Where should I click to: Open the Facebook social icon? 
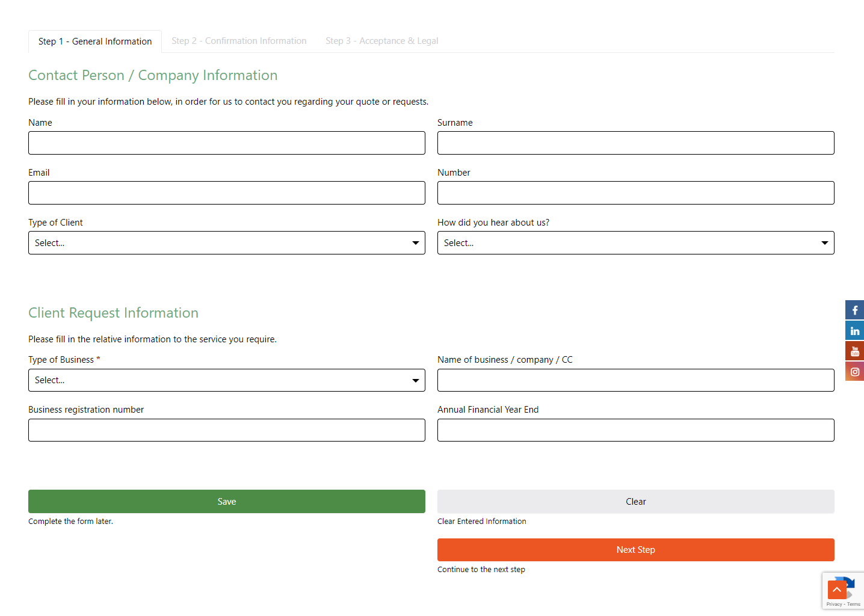(854, 310)
